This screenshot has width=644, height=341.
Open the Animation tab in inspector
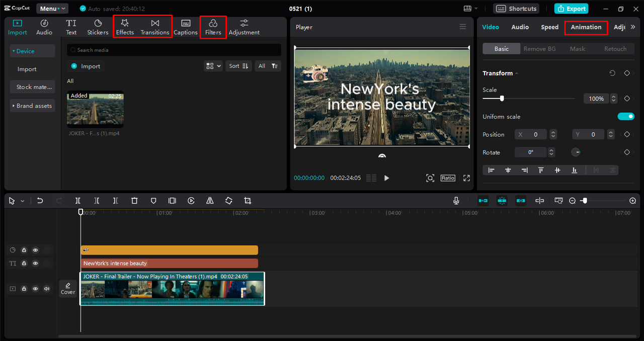[586, 27]
